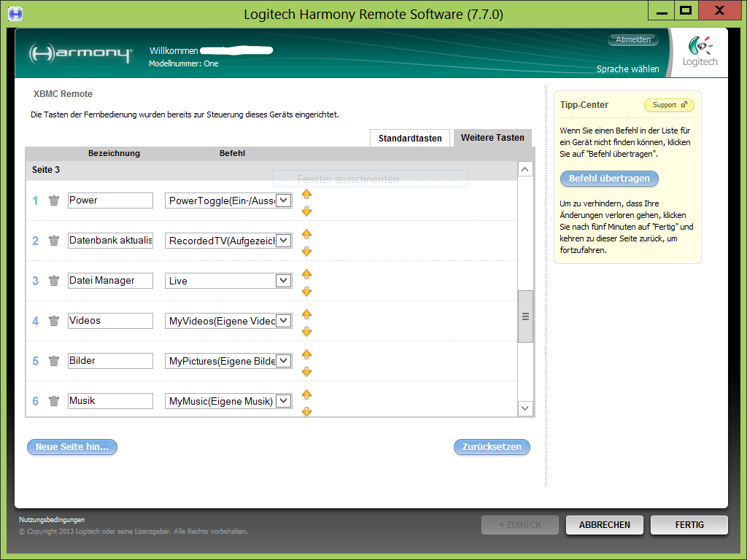Delete the Musik row
The width and height of the screenshot is (747, 560).
(x=54, y=401)
